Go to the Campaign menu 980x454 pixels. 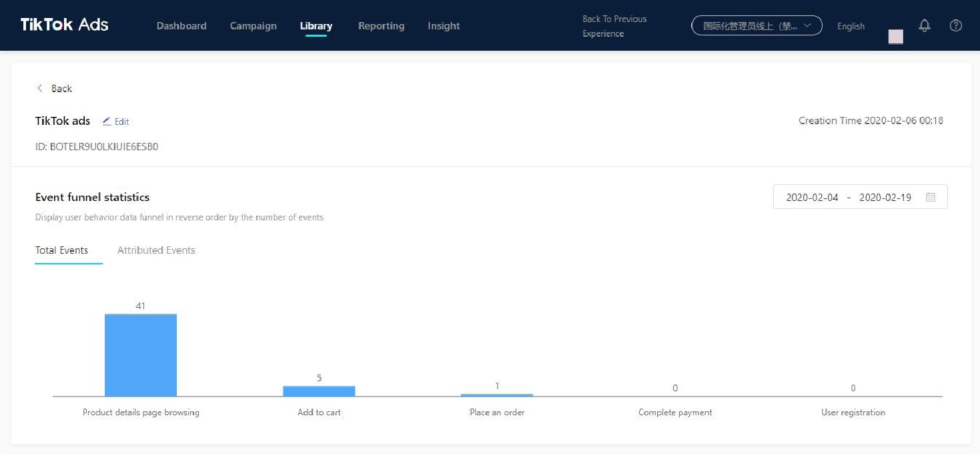click(253, 26)
